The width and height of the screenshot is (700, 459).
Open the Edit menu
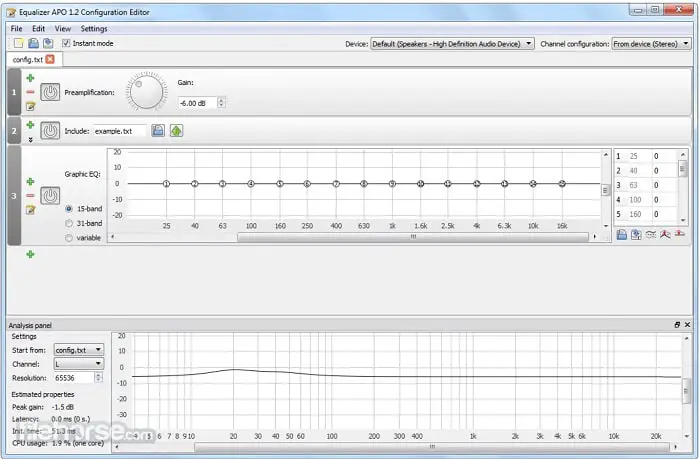point(38,29)
